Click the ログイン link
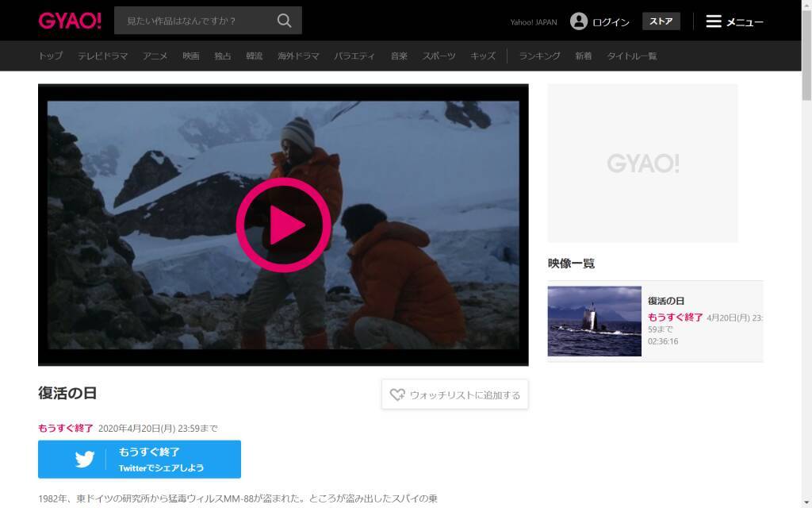Viewport: 812px width, 508px height. pos(611,22)
